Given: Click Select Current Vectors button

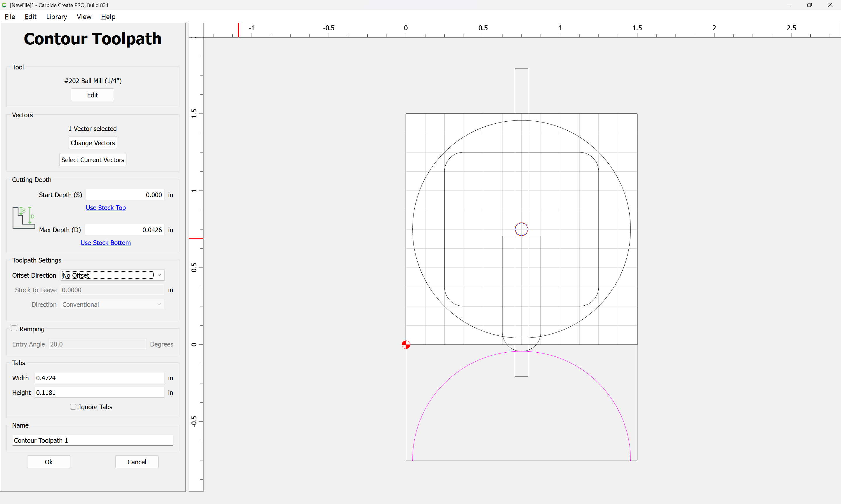Looking at the screenshot, I should click(93, 160).
